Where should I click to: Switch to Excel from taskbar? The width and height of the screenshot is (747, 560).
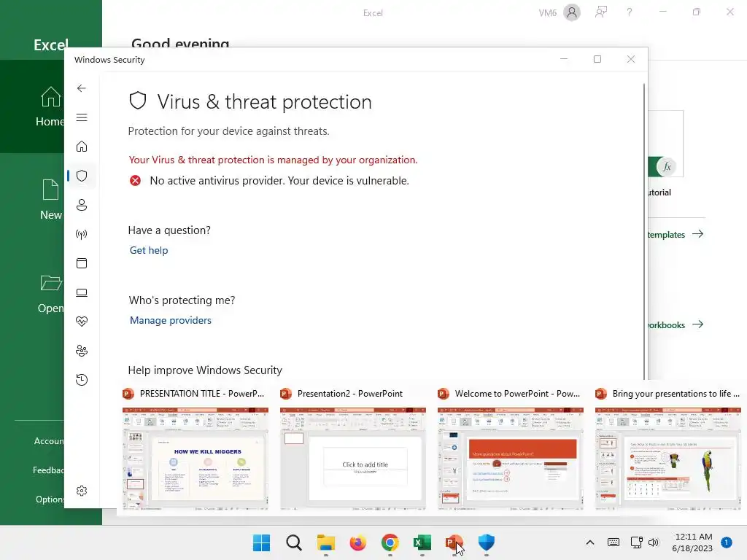[x=422, y=542]
